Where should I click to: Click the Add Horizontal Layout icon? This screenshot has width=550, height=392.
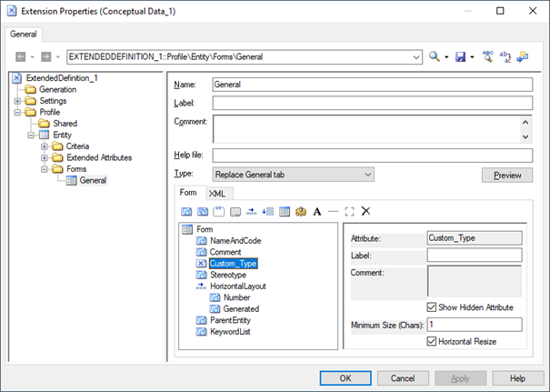(x=251, y=211)
